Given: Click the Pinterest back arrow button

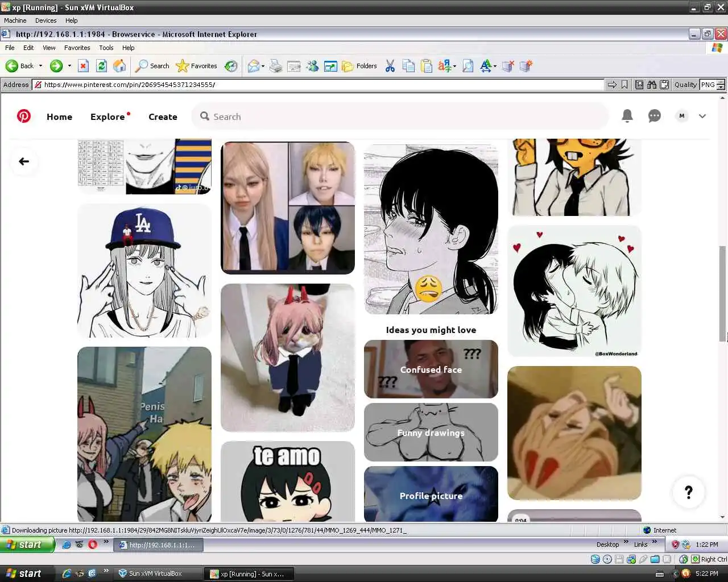Looking at the screenshot, I should pos(24,161).
